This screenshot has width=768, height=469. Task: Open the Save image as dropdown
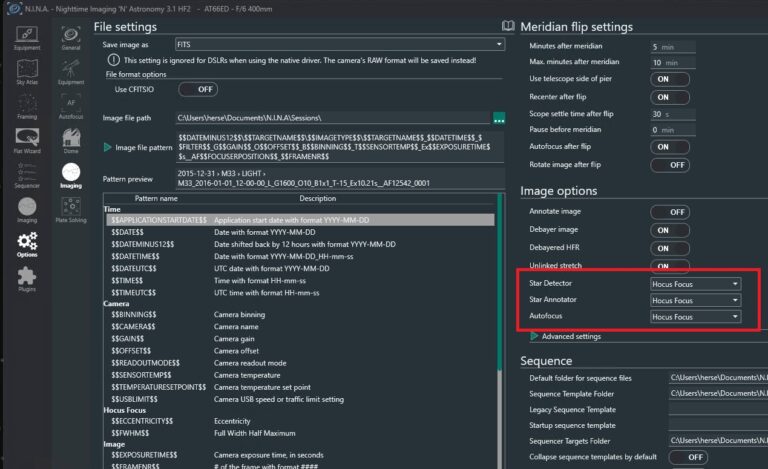[x=338, y=45]
